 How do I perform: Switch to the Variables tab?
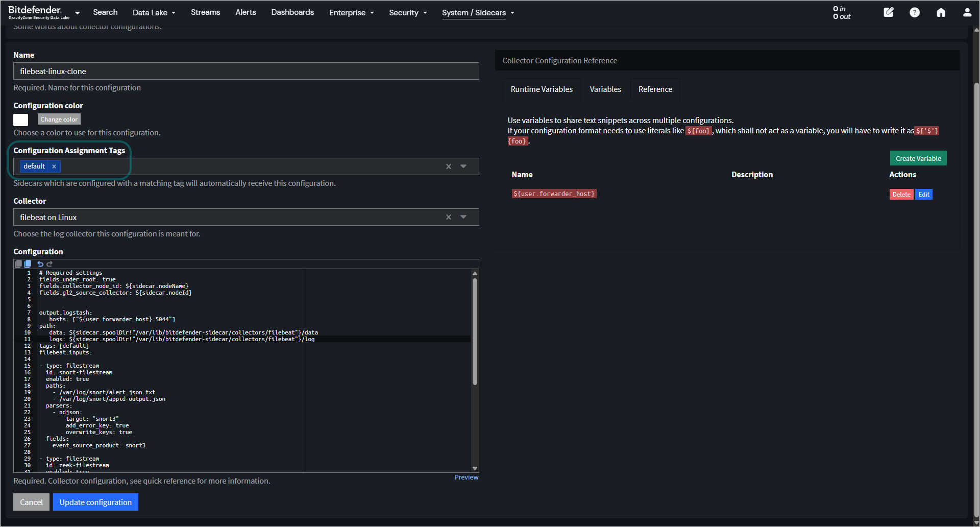(605, 89)
